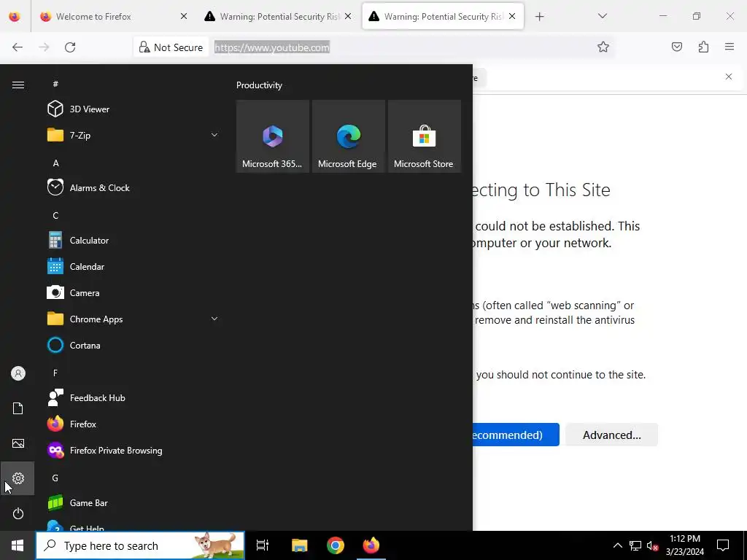Open File Explorer from the taskbar
This screenshot has width=747, height=560.
[x=299, y=545]
